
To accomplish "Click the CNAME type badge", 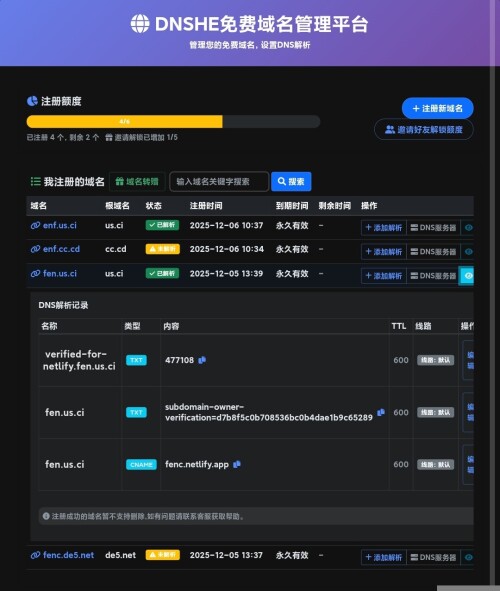I will pos(141,464).
